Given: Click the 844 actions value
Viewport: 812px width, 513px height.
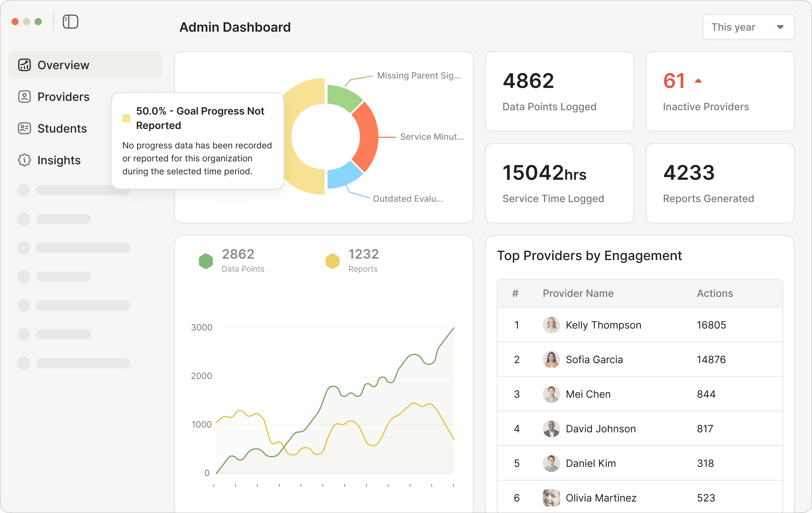Looking at the screenshot, I should point(706,394).
